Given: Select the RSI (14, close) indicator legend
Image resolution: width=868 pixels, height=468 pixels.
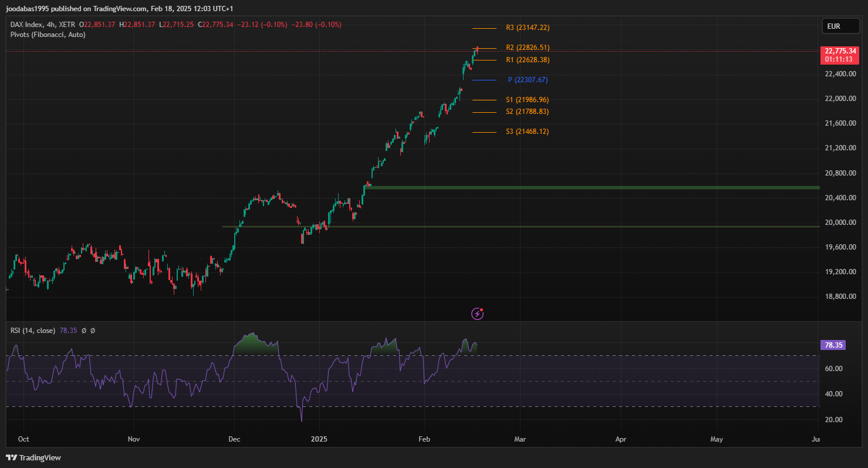Looking at the screenshot, I should click(33, 331).
